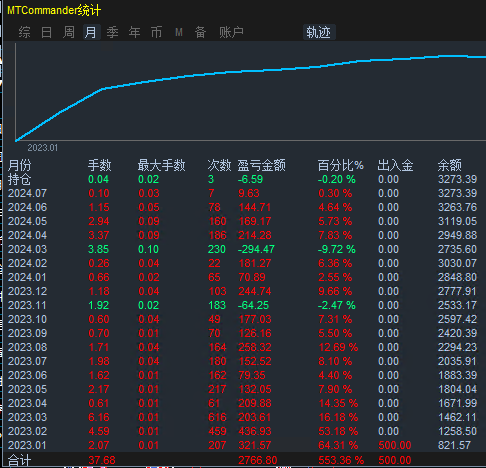This screenshot has height=468, width=486.
Task: Click the 百分比% column header
Action: tap(340, 165)
